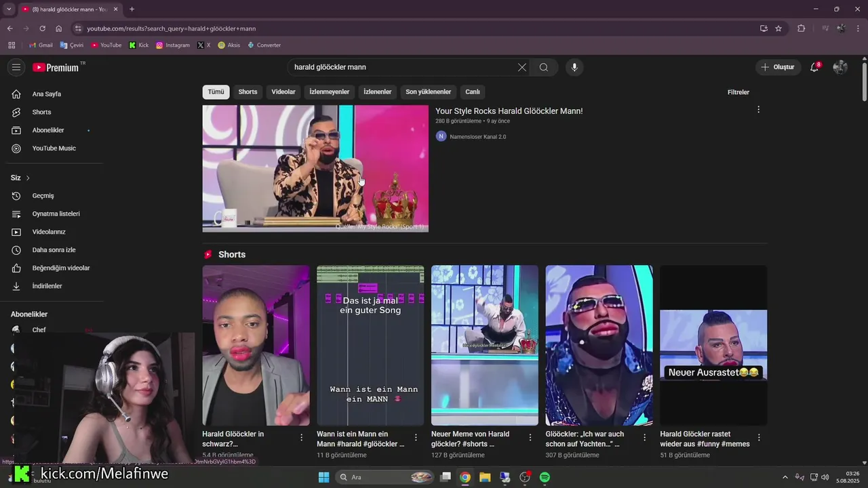Click the YouTube Premium logo

(57, 67)
